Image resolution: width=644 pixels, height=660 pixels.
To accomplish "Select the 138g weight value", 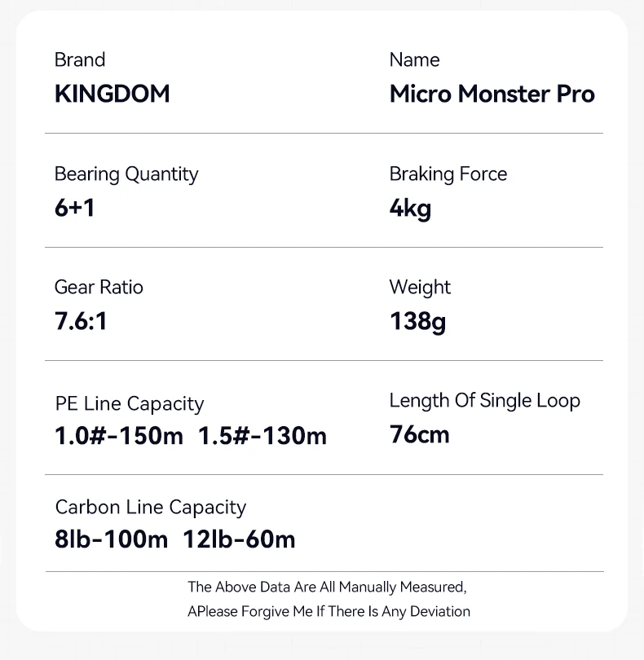I will click(x=417, y=321).
